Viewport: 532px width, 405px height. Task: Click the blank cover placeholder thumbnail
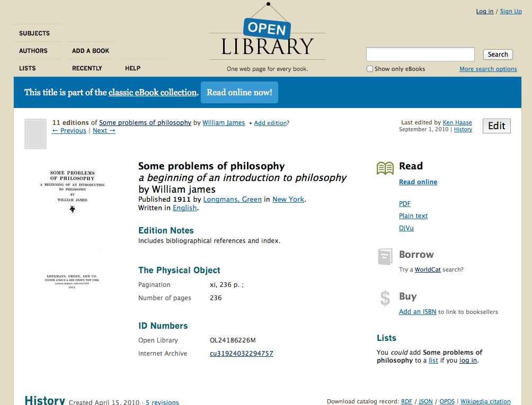coord(36,134)
